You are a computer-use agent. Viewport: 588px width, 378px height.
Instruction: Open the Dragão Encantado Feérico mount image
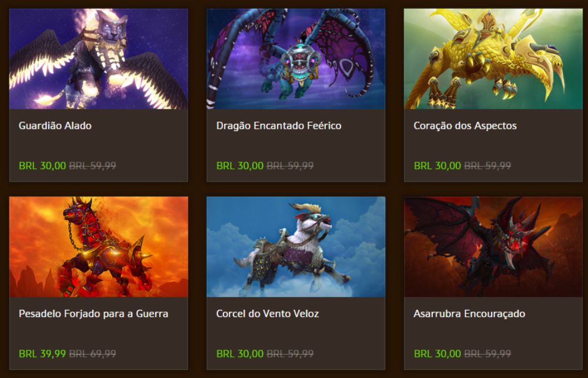296,59
